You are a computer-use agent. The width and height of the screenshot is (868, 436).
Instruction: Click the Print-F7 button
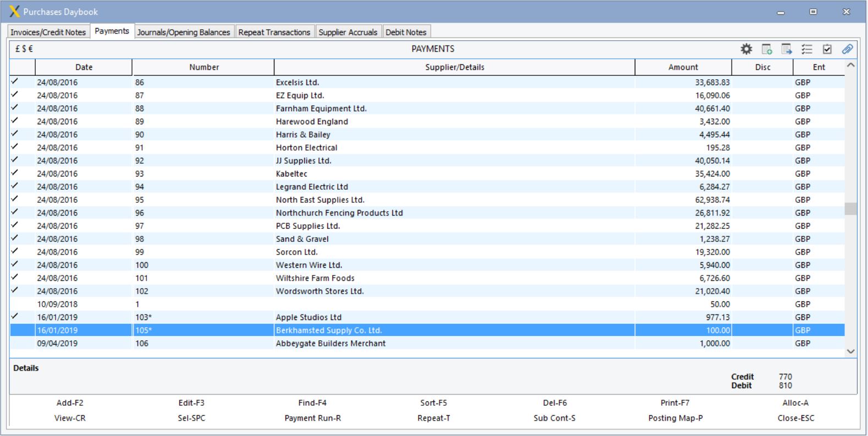click(675, 403)
